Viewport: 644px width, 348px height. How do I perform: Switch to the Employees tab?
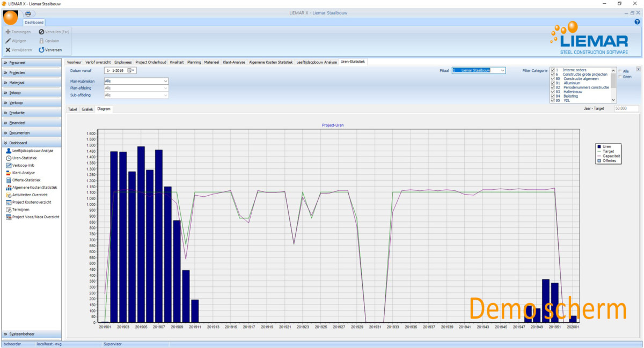[x=123, y=62]
